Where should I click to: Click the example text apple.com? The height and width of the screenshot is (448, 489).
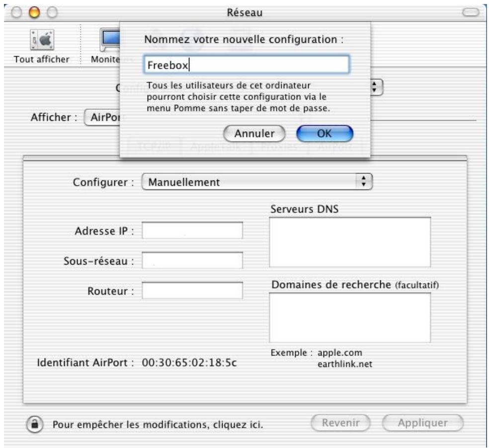[340, 353]
